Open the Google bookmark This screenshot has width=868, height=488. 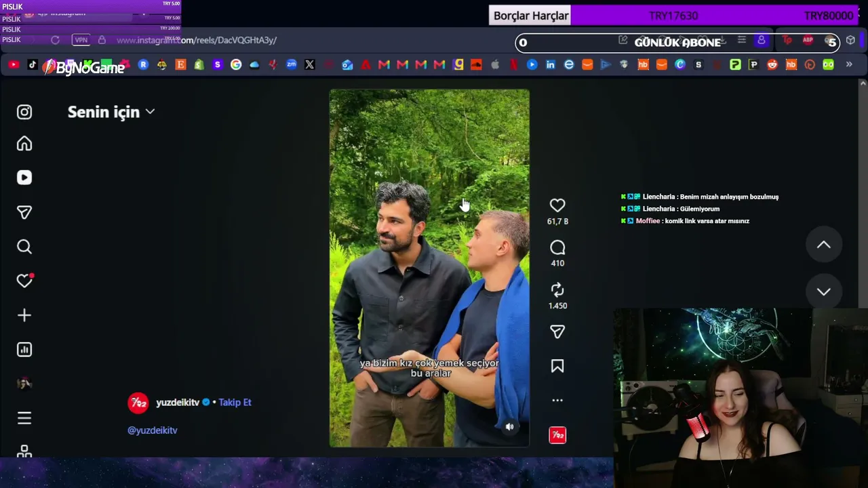coord(236,64)
